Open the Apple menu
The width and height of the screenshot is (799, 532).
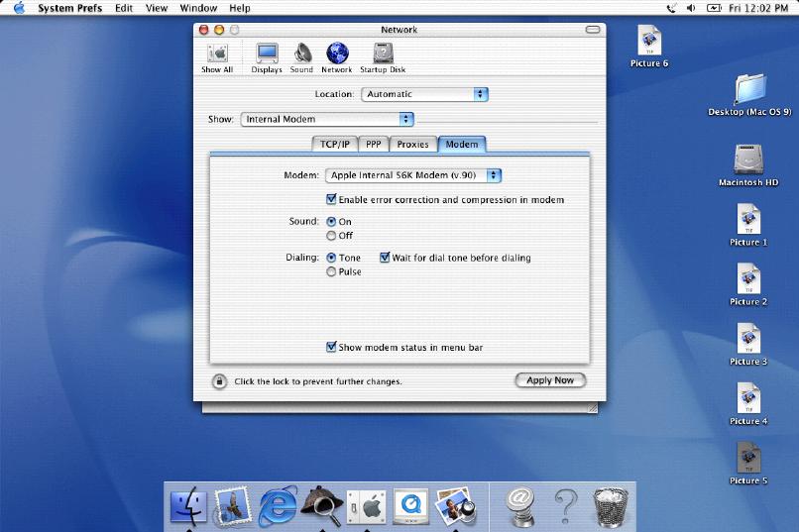point(20,8)
